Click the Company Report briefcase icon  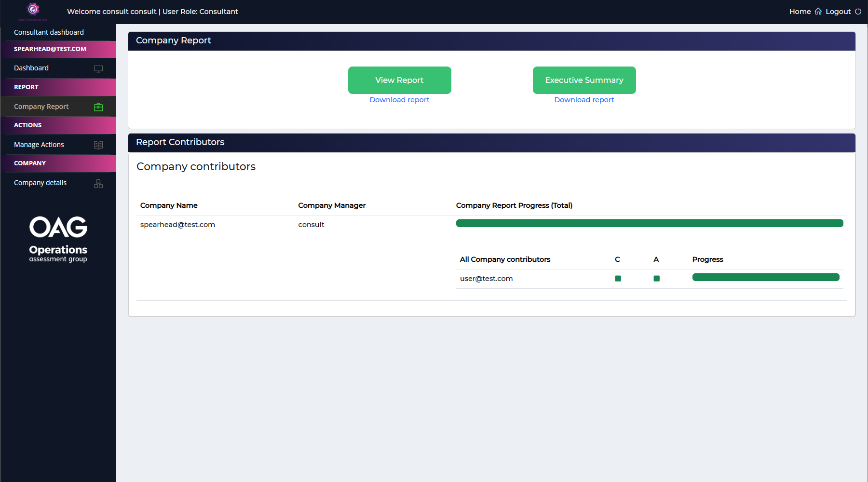98,107
